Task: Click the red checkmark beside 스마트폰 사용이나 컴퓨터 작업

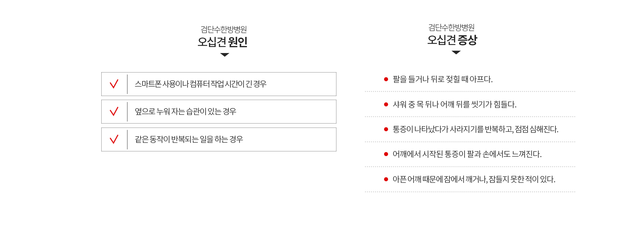Action: tap(114, 84)
